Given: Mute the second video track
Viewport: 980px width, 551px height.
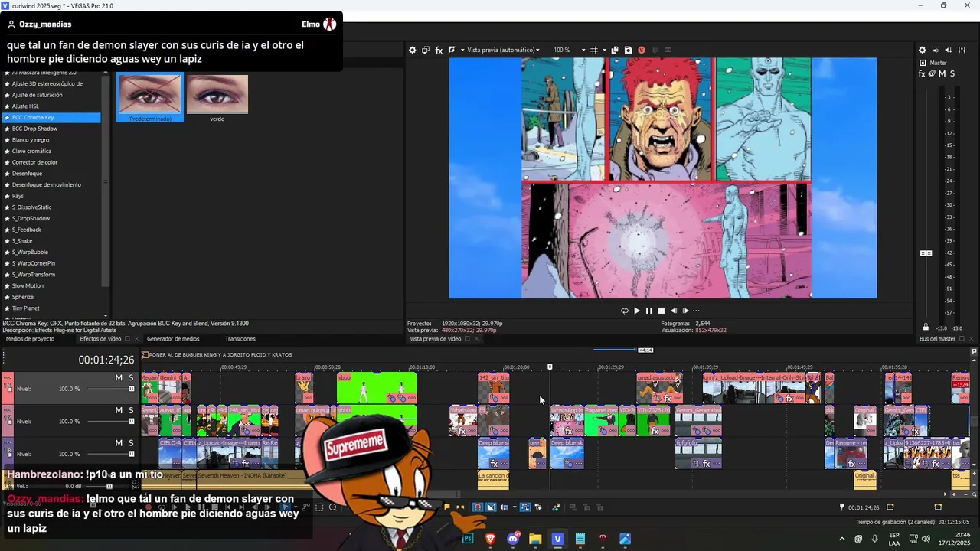Looking at the screenshot, I should coord(119,410).
